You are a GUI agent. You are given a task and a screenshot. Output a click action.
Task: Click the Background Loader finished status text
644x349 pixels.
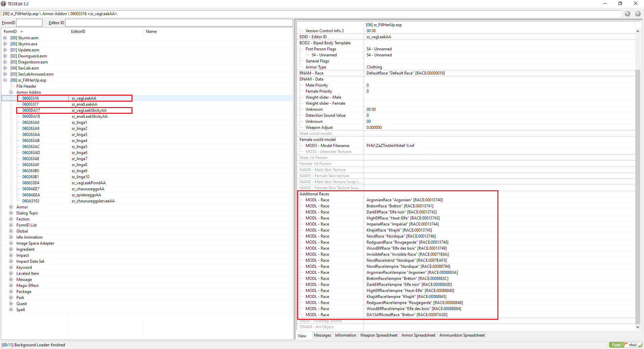(x=33, y=345)
